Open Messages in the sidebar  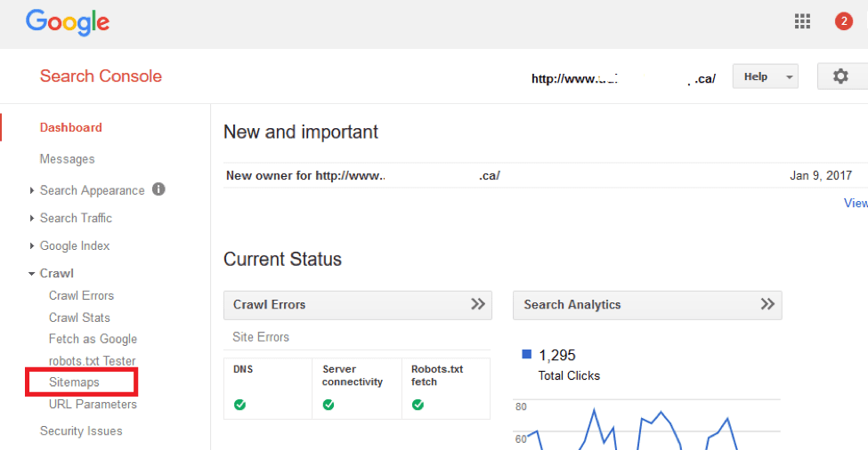pyautogui.click(x=67, y=159)
